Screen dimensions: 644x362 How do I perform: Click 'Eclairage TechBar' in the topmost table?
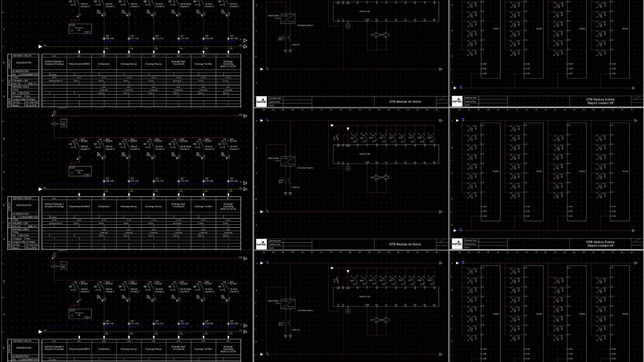pos(204,63)
